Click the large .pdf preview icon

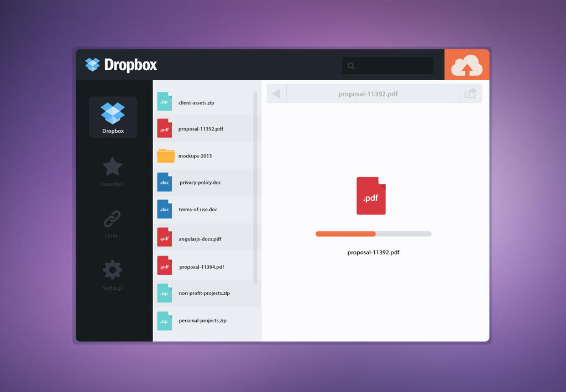371,196
